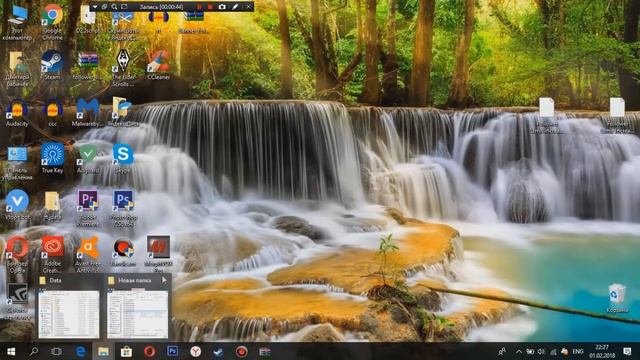Switch the ENG input language indicator
The height and width of the screenshot is (360, 640).
pyautogui.click(x=578, y=351)
